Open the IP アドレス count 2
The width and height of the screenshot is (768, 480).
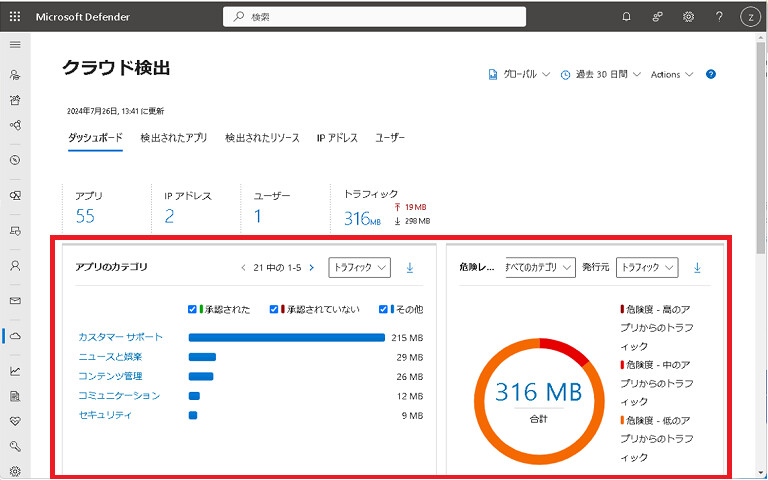tap(169, 216)
